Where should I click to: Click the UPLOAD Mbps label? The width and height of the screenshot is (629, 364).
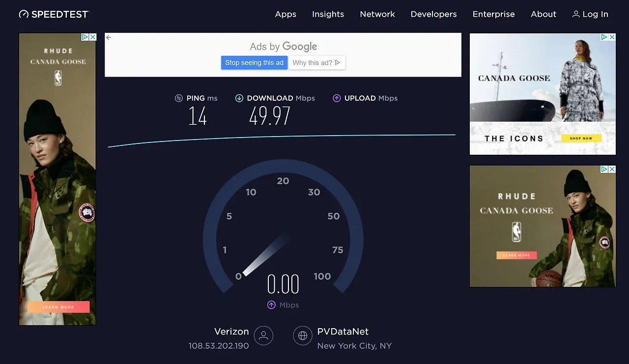[x=371, y=98]
